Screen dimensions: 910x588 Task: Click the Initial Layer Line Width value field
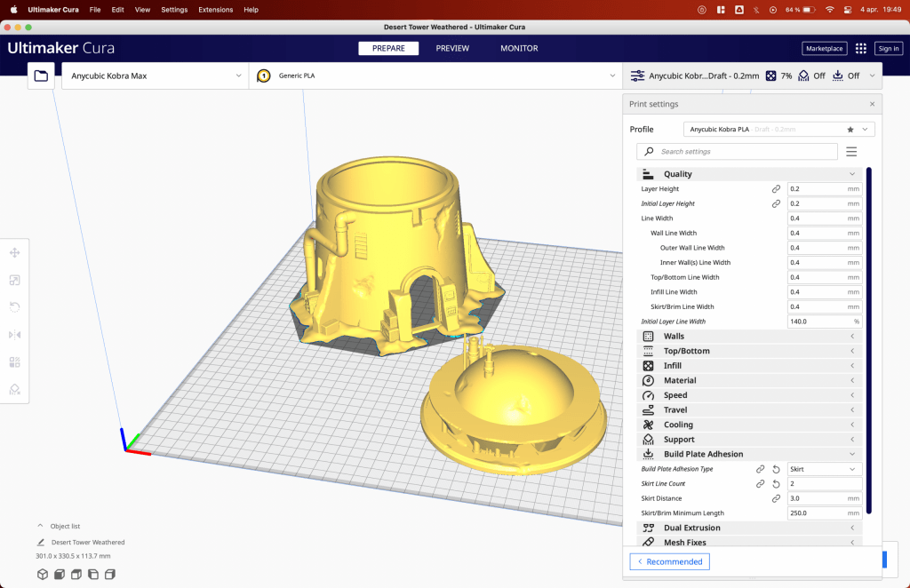(824, 322)
